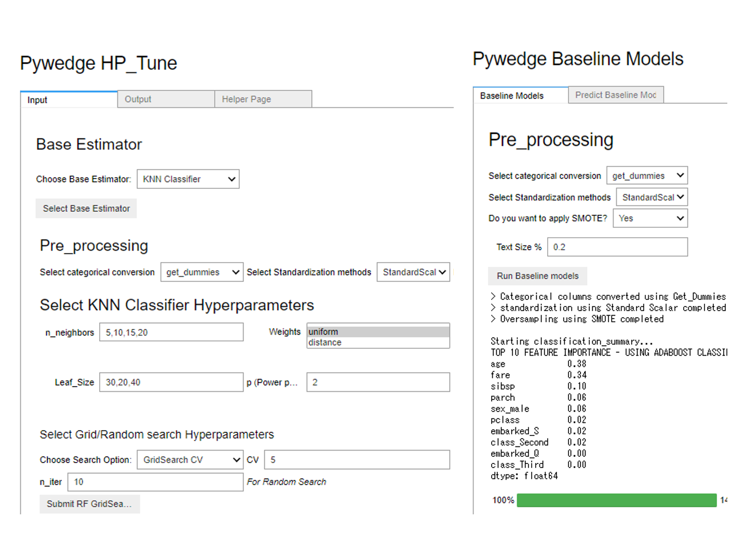The width and height of the screenshot is (746, 560).
Task: Click the green 100% progress bar
Action: coord(617,500)
